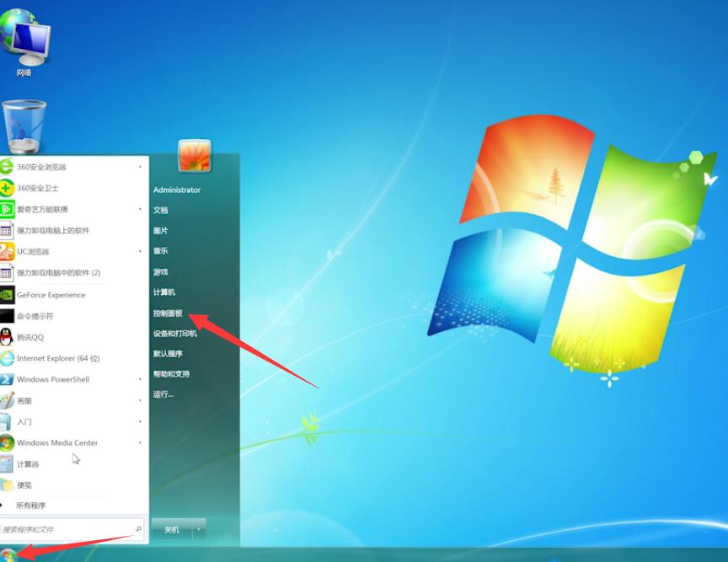Click the Start orb on the taskbar
Screen dimensions: 728x562
(x=8, y=555)
